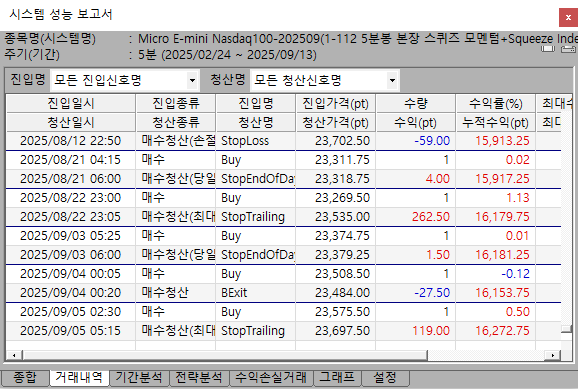
Task: Click the 진입종류 column header
Action: pos(176,103)
